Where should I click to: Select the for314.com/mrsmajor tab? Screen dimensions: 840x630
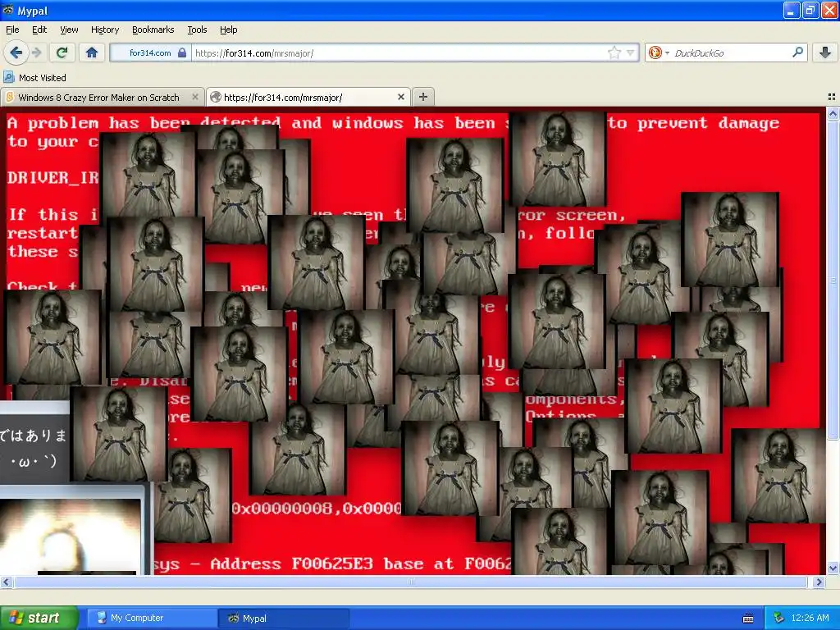point(308,97)
